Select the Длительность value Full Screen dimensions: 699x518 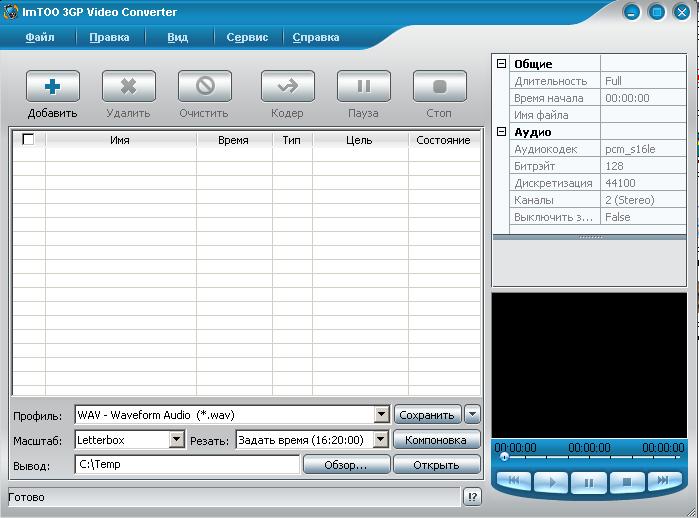pyautogui.click(x=643, y=81)
